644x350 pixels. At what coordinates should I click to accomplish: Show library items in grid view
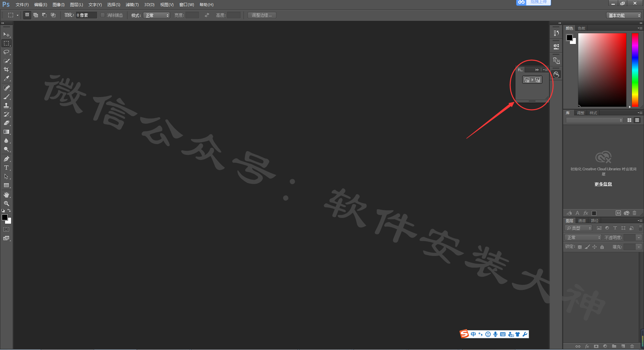pyautogui.click(x=629, y=120)
